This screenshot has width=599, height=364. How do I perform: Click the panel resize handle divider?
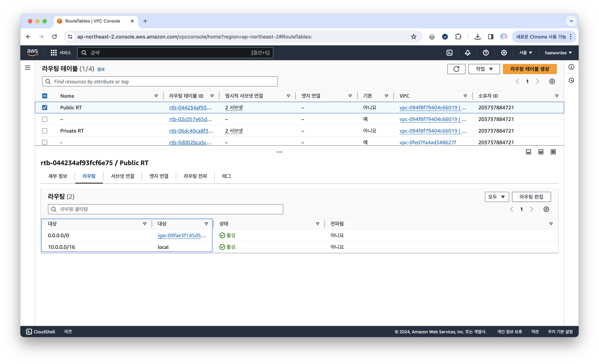click(x=279, y=152)
